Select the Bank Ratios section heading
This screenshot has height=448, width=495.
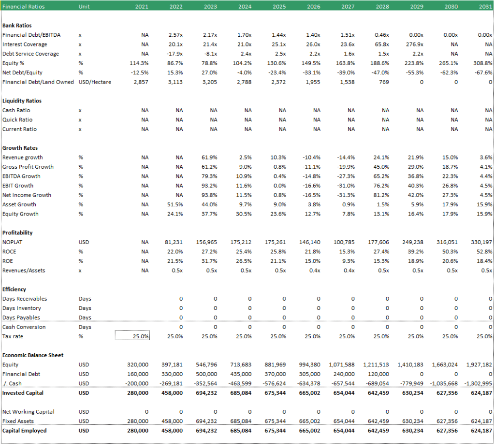click(x=17, y=26)
